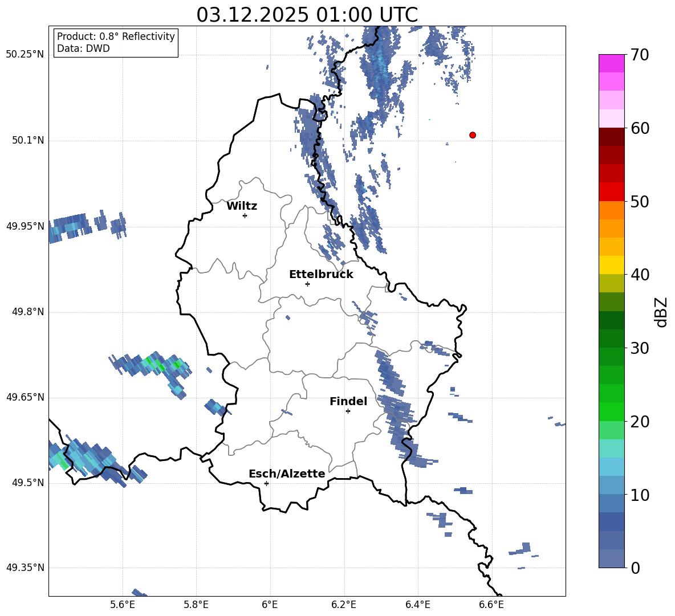Click the 6°E longitude label

pyautogui.click(x=270, y=605)
